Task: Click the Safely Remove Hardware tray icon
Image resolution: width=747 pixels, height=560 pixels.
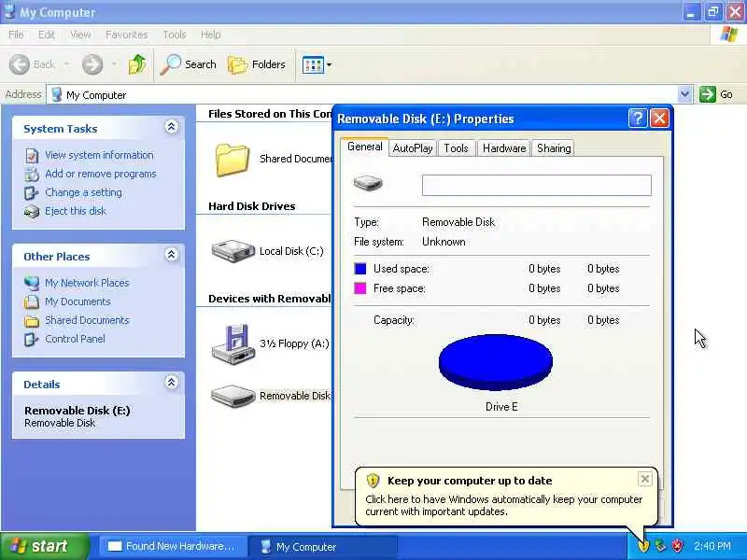Action: 660,546
